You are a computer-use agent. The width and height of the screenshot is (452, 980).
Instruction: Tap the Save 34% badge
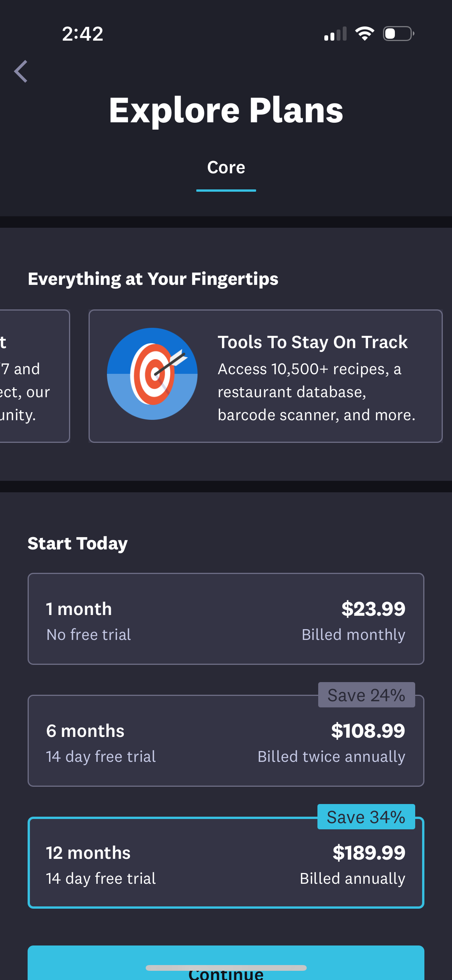coord(366,817)
